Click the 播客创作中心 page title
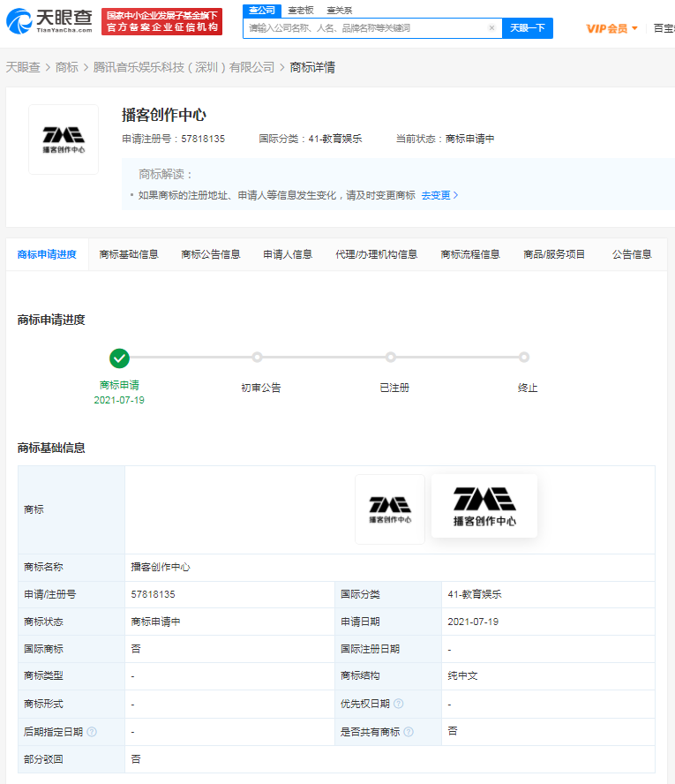Viewport: 675px width, 784px height. pyautogui.click(x=164, y=115)
